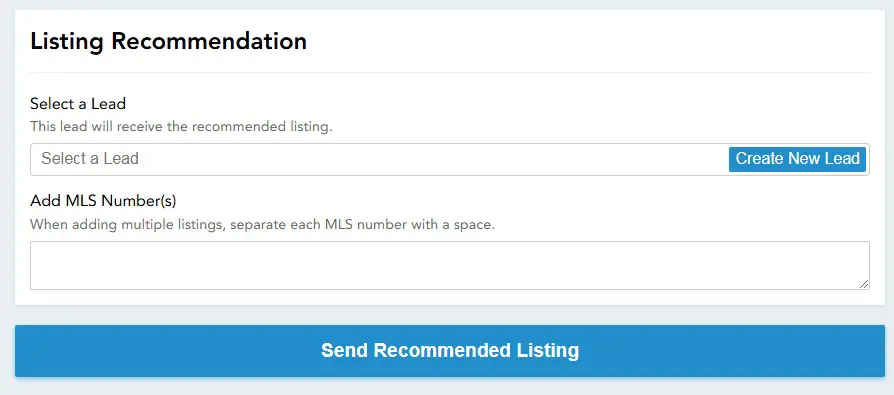The height and width of the screenshot is (395, 894).
Task: Click the word "Recommendation" in the title
Action: 209,42
